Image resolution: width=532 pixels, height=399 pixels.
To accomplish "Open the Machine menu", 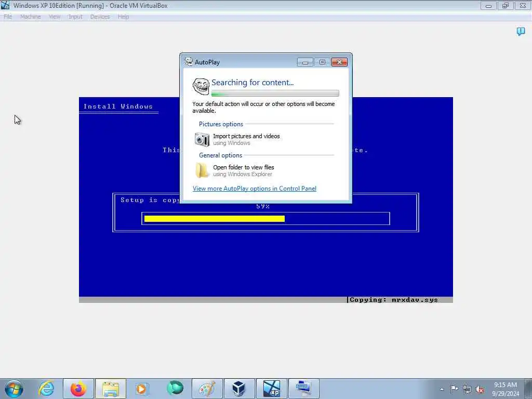I will point(30,17).
